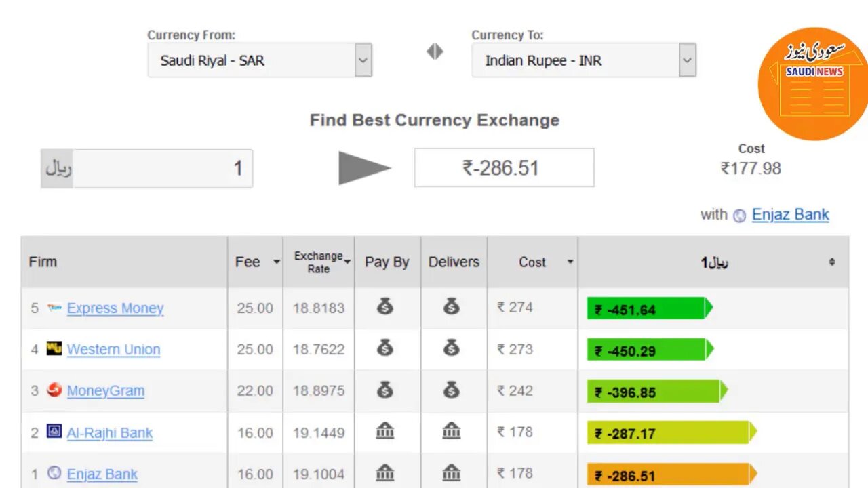
Task: Click the ₹177.98 cost value
Action: click(x=751, y=168)
